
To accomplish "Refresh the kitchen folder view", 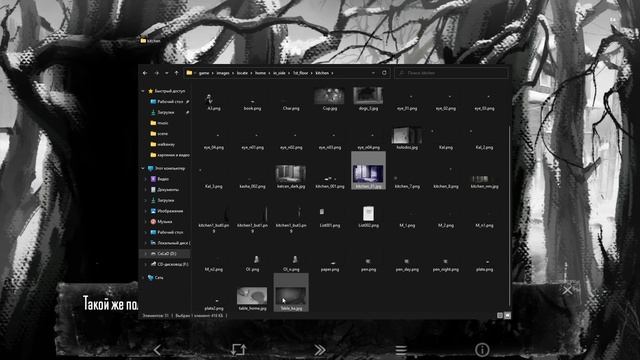I will pos(384,73).
